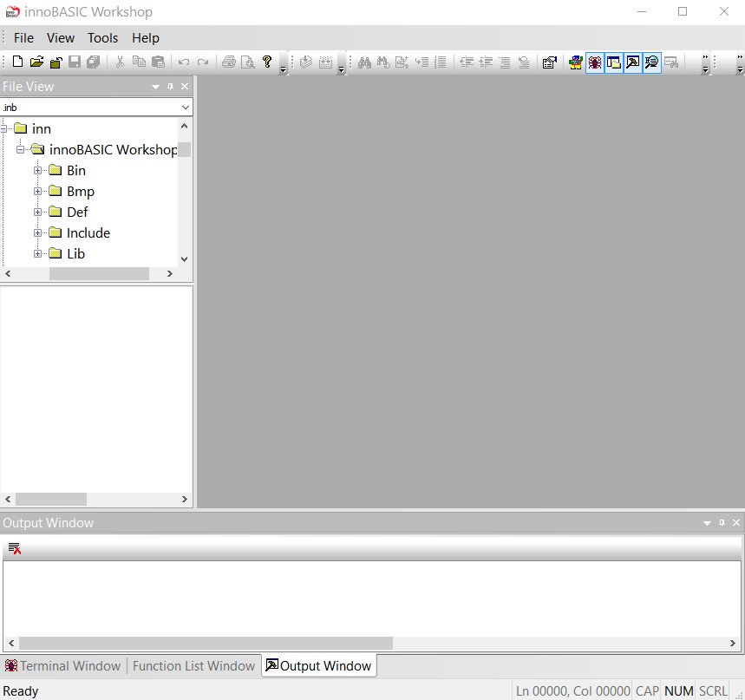Collapse the inn root folder node
The image size is (745, 700).
(x=3, y=128)
